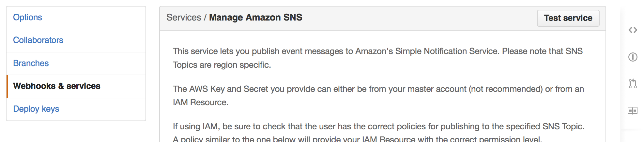Viewport: 644px width, 142px height.
Task: Click the Test service button
Action: [x=568, y=18]
